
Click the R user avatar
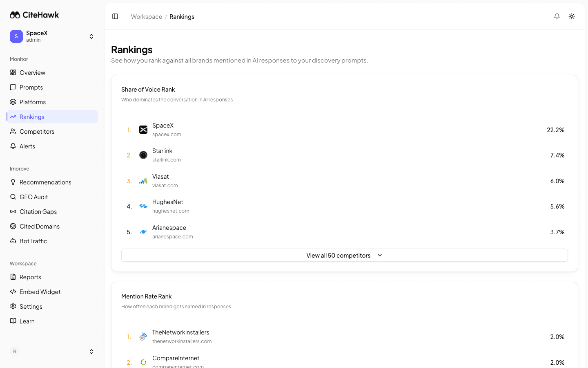(x=15, y=352)
